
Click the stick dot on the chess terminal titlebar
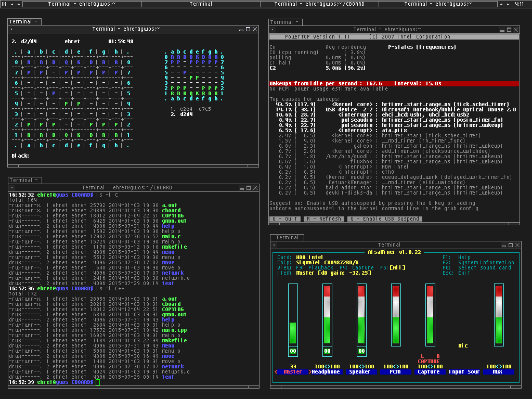(11, 29)
